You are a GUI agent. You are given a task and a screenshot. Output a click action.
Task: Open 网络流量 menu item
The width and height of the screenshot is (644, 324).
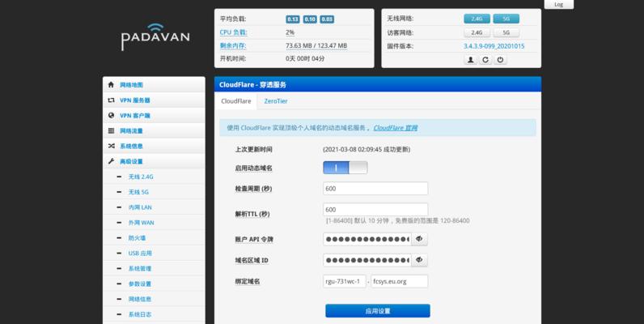pyautogui.click(x=154, y=130)
